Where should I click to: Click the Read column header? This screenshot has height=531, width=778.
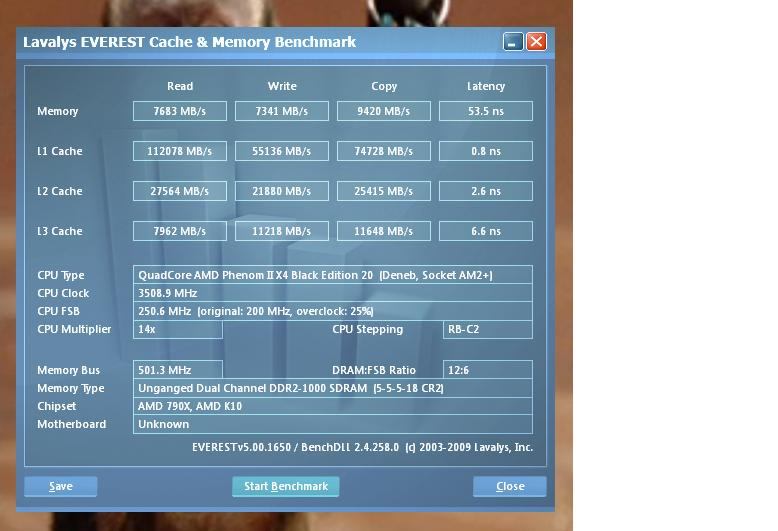pyautogui.click(x=180, y=86)
